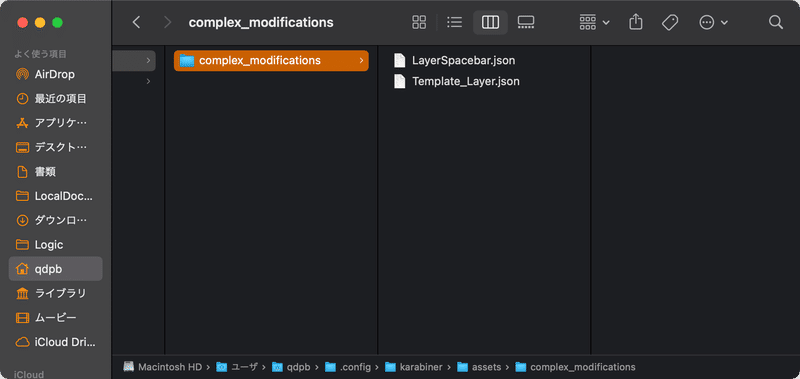Switch to gallery view
Screen dimensions: 800x379
coord(526,22)
